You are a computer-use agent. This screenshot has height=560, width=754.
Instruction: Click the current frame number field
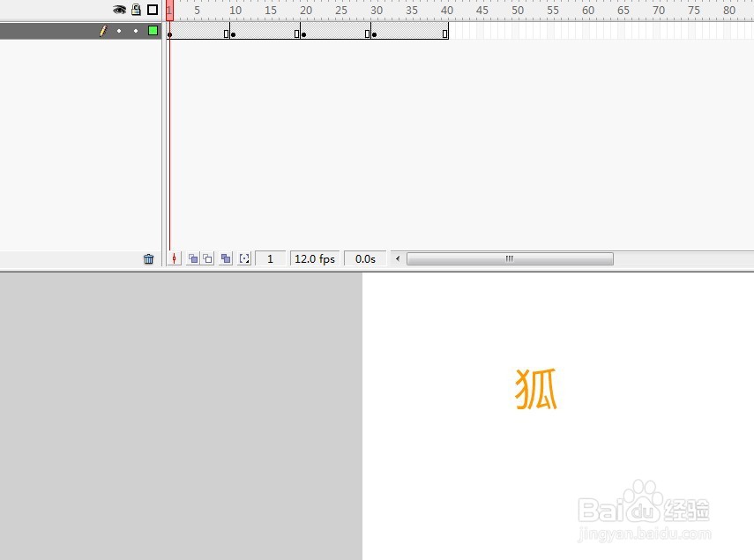[270, 258]
